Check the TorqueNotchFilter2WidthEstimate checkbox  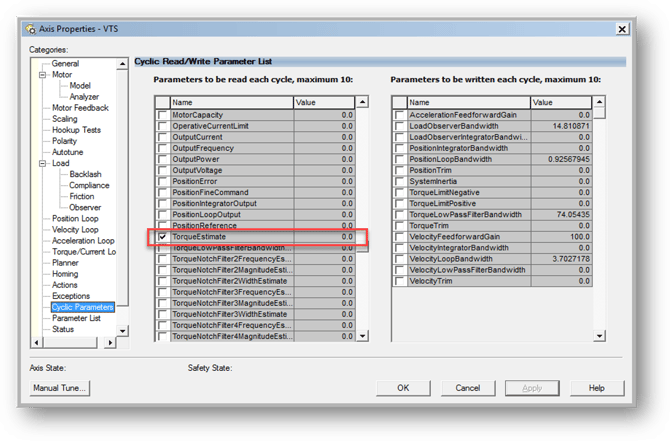point(162,281)
